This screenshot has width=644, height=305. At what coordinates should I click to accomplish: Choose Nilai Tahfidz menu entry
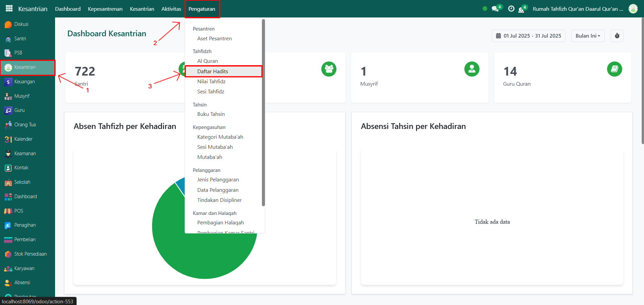pyautogui.click(x=211, y=81)
